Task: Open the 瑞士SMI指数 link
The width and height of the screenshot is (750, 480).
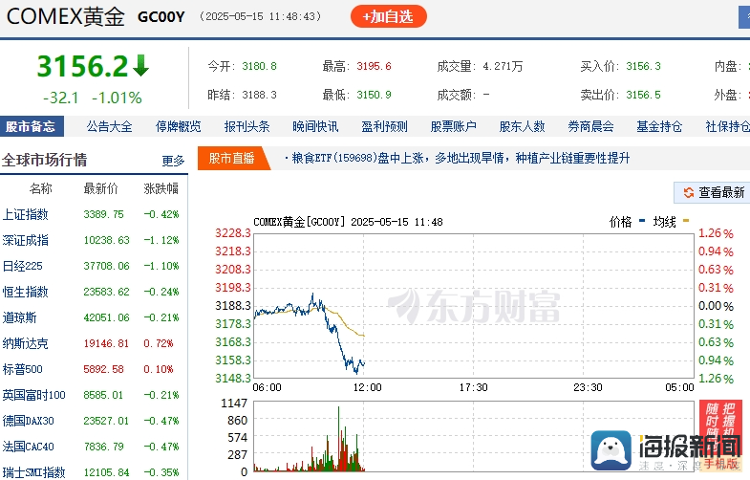Action: click(x=34, y=472)
